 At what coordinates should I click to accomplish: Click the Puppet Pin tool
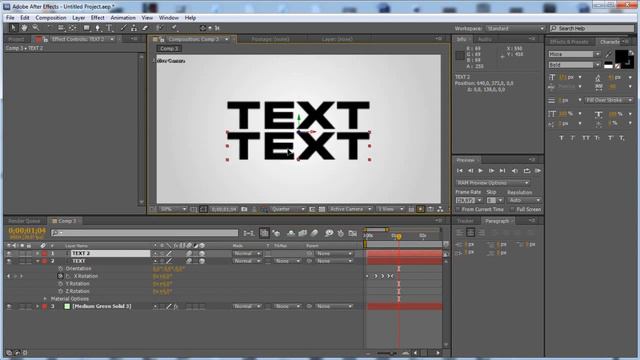click(x=174, y=28)
